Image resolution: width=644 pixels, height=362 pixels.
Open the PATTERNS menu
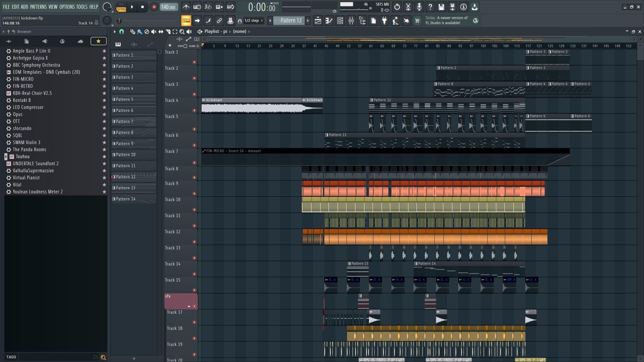coord(38,7)
